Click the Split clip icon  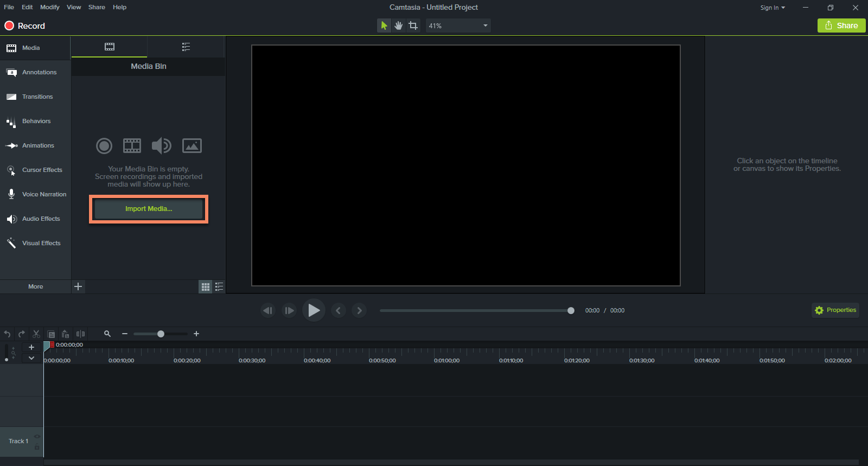(81, 334)
